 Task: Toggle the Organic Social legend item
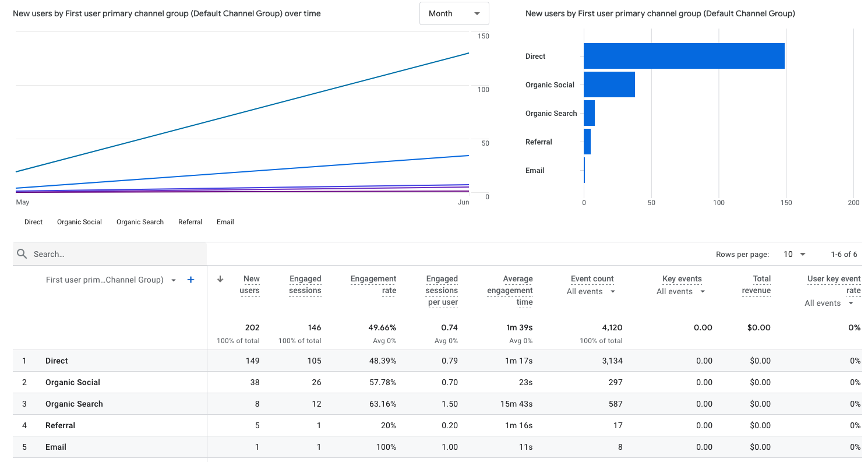pyautogui.click(x=79, y=222)
